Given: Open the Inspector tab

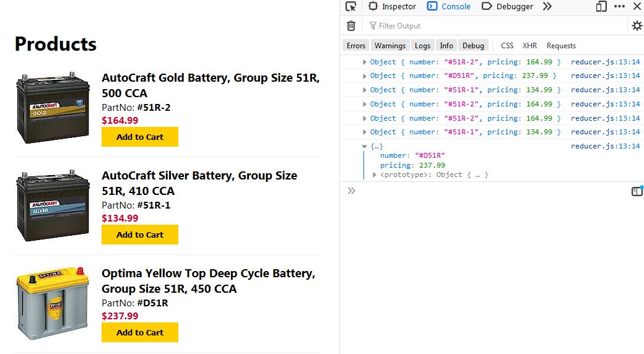Looking at the screenshot, I should coord(393,7).
